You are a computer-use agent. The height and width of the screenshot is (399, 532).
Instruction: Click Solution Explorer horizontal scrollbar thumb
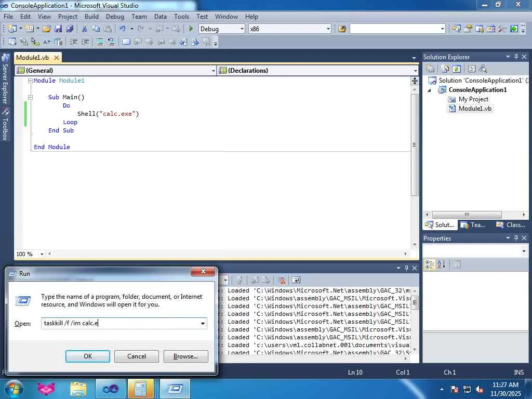[x=467, y=215]
